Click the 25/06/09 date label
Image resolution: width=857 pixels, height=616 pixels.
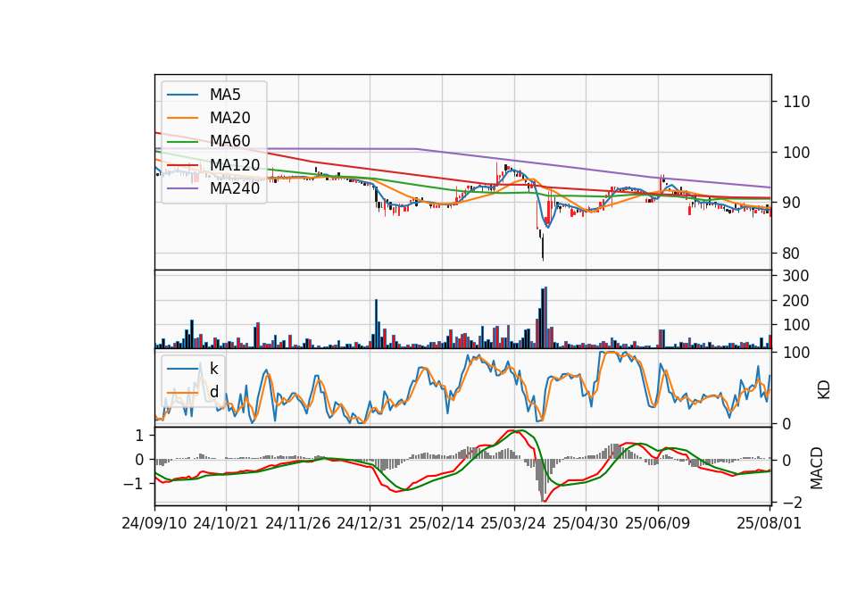[x=658, y=523]
